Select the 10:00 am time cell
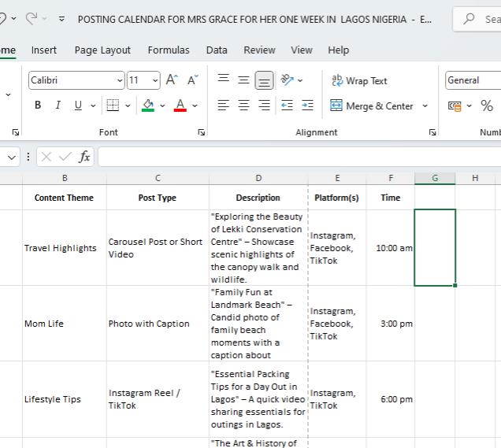Viewport: 501px width, 448px height. click(391, 248)
